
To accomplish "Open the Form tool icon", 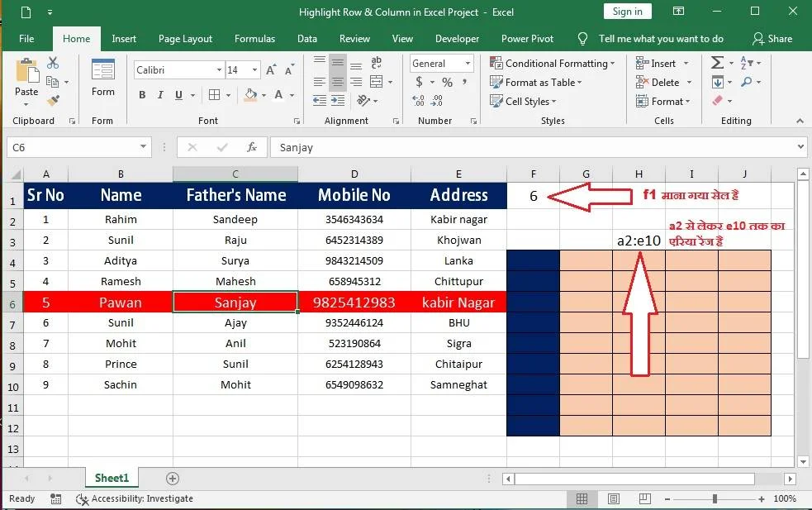I will pos(102,69).
